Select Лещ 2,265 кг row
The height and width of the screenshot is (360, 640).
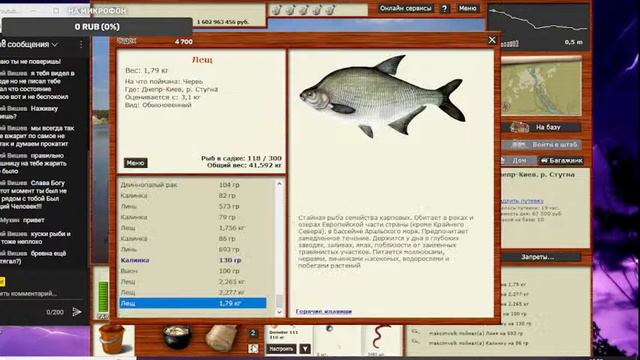(x=193, y=282)
